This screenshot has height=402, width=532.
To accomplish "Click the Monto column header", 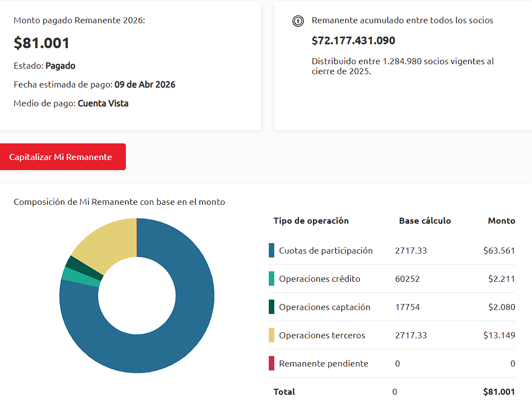I will click(x=501, y=220).
